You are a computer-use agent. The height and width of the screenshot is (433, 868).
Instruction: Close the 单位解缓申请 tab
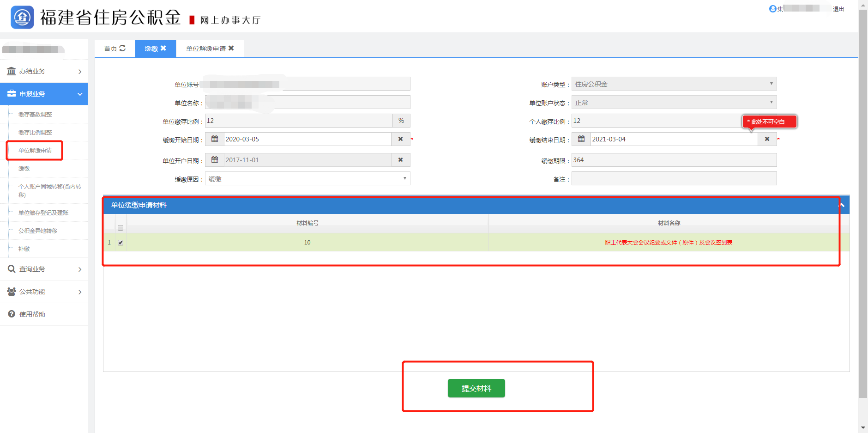(231, 48)
